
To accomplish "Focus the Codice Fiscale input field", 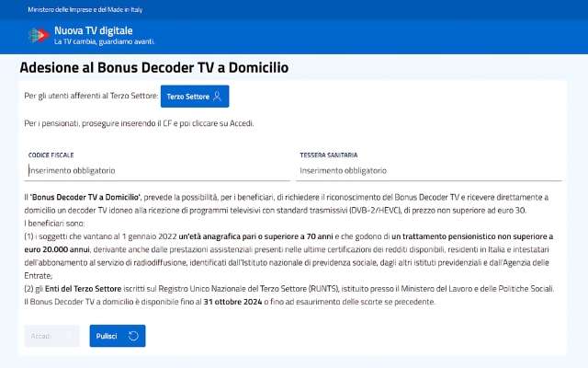I will 157,170.
